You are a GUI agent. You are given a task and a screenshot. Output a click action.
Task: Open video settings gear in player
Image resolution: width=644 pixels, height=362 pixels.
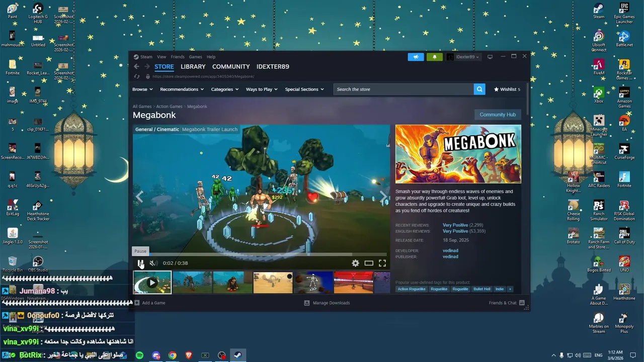click(355, 263)
